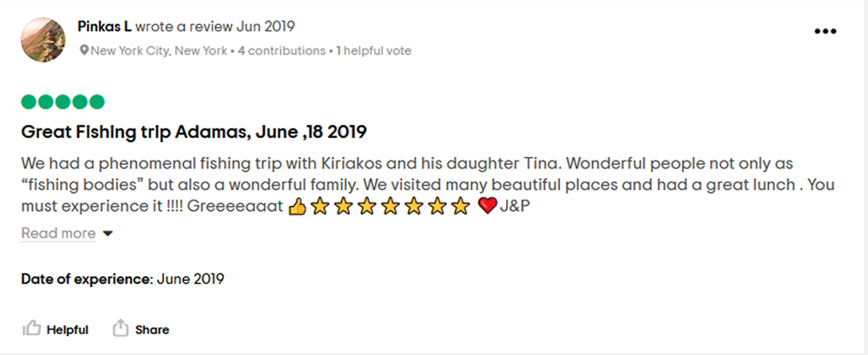Viewport: 868px width, 355px height.
Task: Click the location pin icon
Action: point(84,51)
